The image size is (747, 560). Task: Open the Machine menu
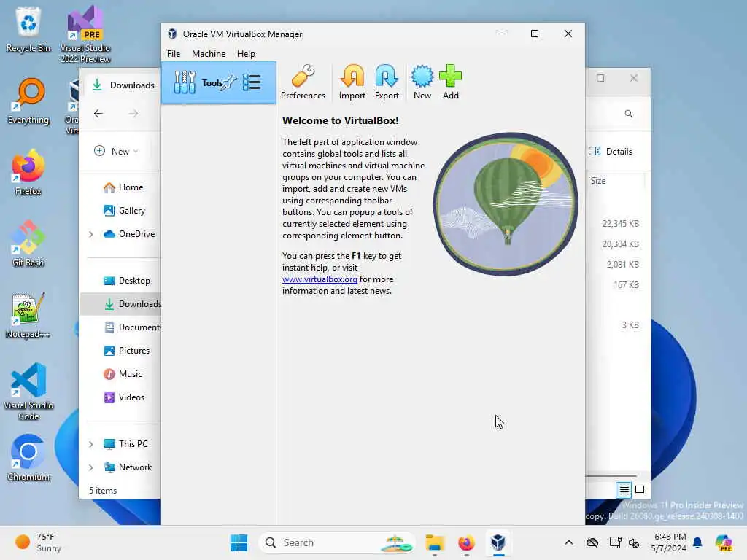(209, 54)
